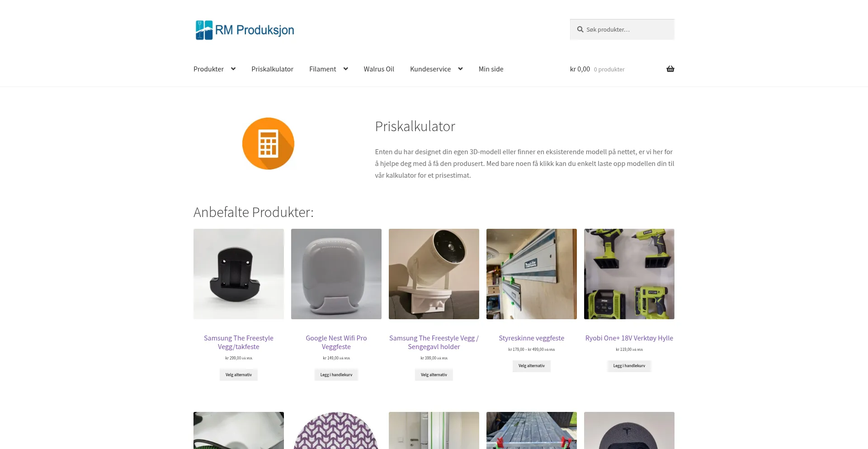Open the Walrus Oil page
This screenshot has width=868, height=449.
point(379,69)
